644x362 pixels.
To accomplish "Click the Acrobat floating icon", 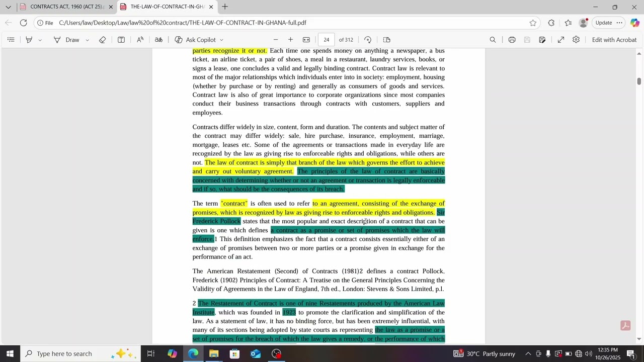I will click(625, 326).
